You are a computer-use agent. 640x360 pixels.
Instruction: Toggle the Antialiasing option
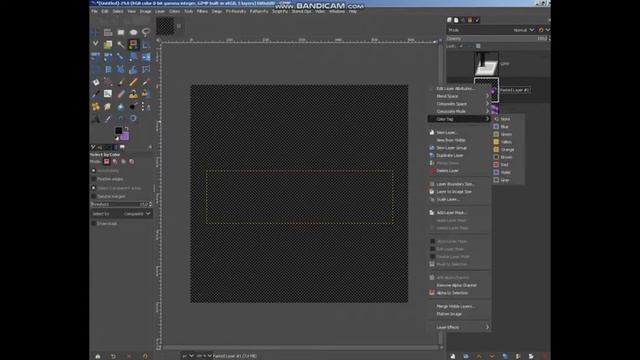[93, 171]
